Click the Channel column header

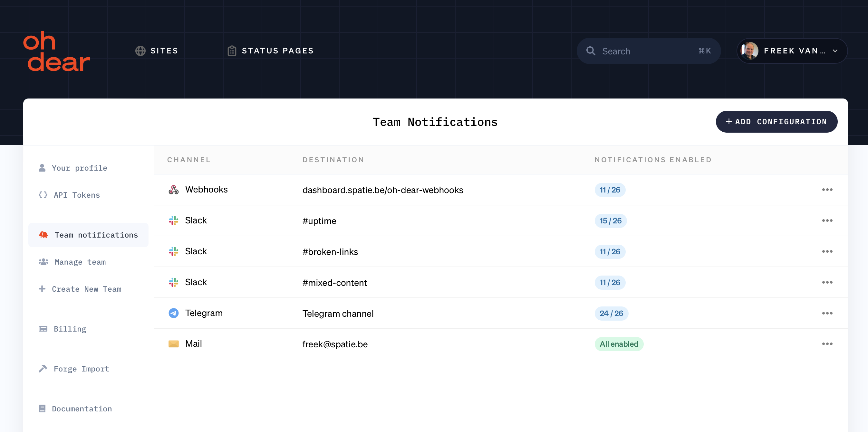coord(189,160)
